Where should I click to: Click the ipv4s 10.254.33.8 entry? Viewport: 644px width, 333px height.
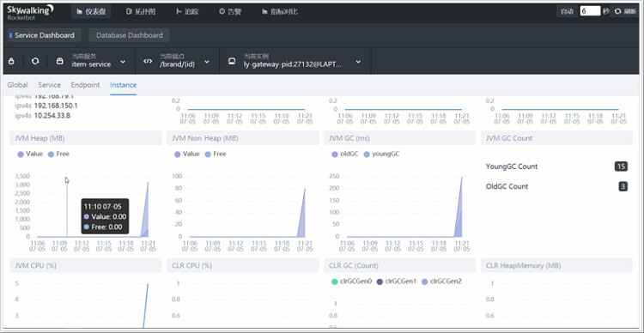[x=42, y=116]
